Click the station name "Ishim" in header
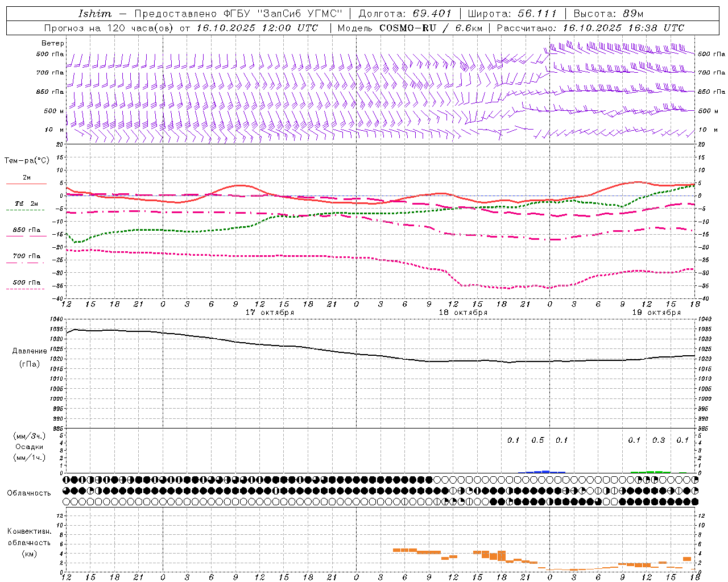 tap(95, 14)
